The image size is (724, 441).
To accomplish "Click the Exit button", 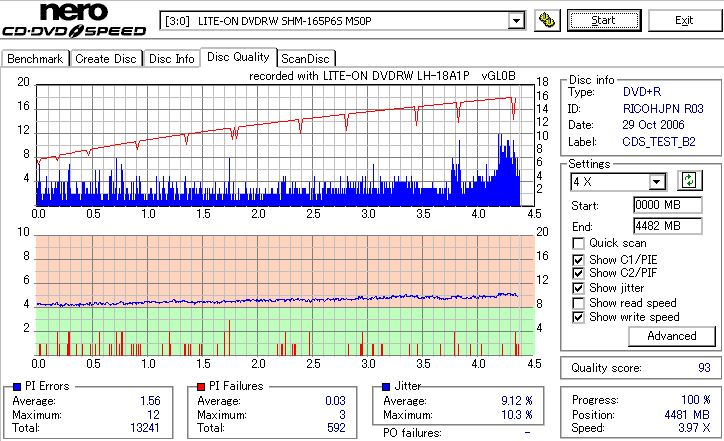I will 684,21.
